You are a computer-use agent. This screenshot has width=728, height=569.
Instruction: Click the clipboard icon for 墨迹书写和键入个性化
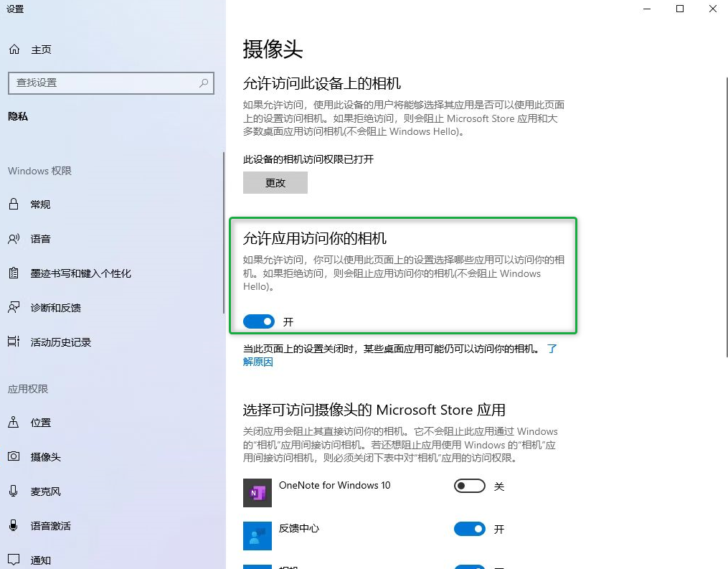coord(14,273)
